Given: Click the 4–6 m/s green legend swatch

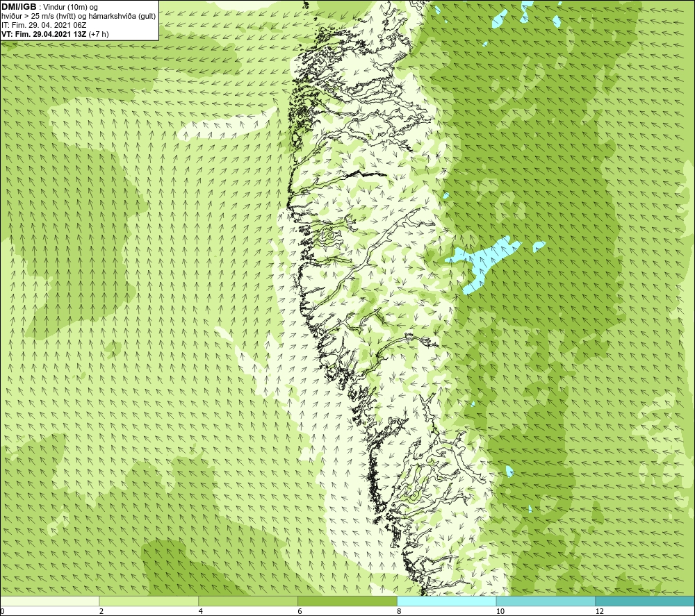Looking at the screenshot, I should (248, 601).
